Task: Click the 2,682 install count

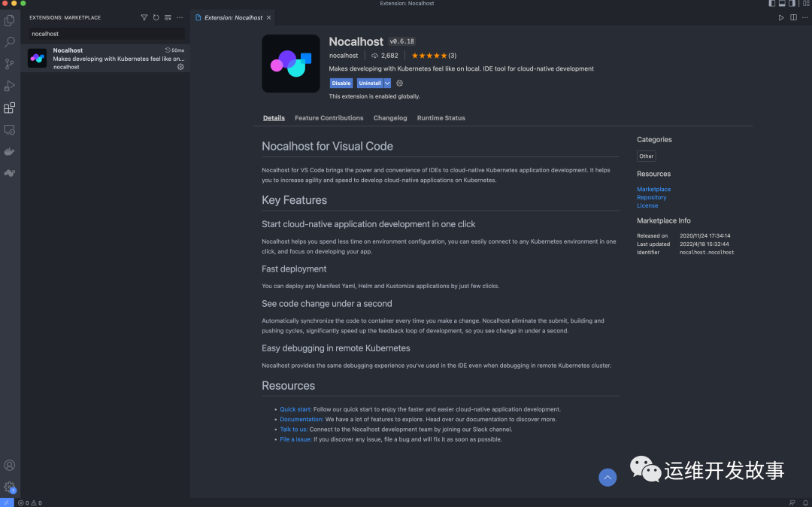Action: (x=385, y=56)
